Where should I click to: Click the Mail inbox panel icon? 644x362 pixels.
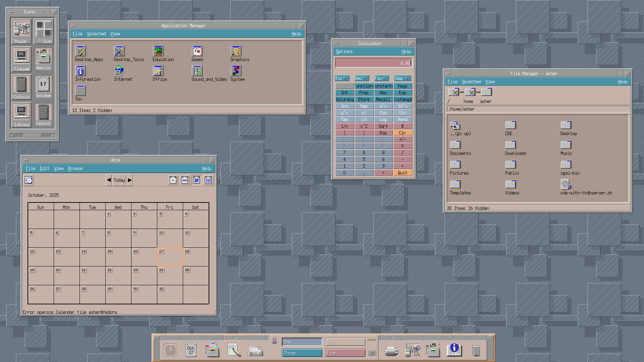point(255,351)
